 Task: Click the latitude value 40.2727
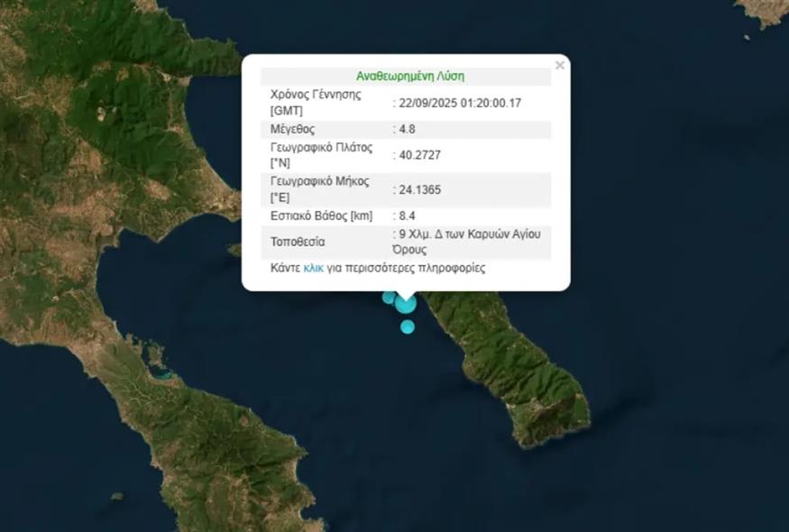pos(419,155)
